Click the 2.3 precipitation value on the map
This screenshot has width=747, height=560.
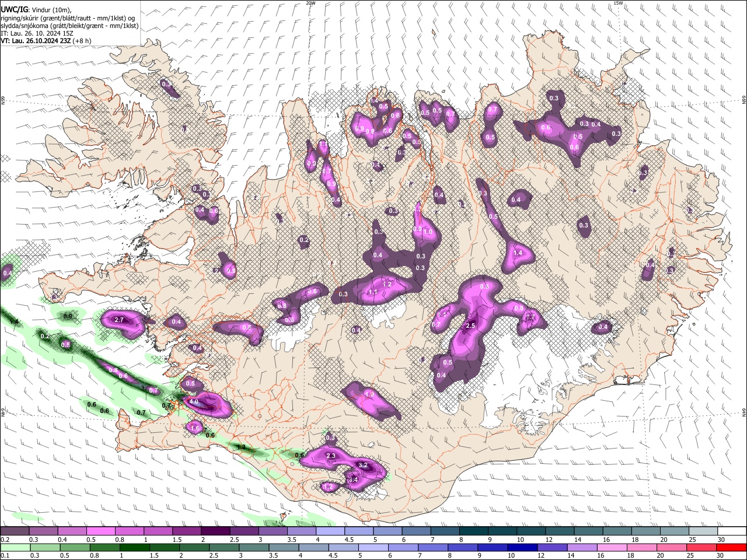coord(331,456)
